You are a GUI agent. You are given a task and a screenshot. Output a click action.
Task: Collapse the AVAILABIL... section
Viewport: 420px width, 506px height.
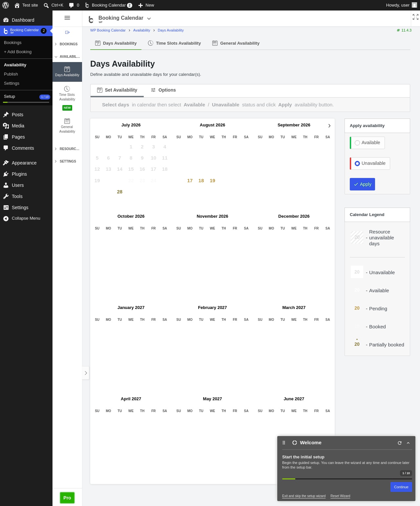tap(67, 56)
